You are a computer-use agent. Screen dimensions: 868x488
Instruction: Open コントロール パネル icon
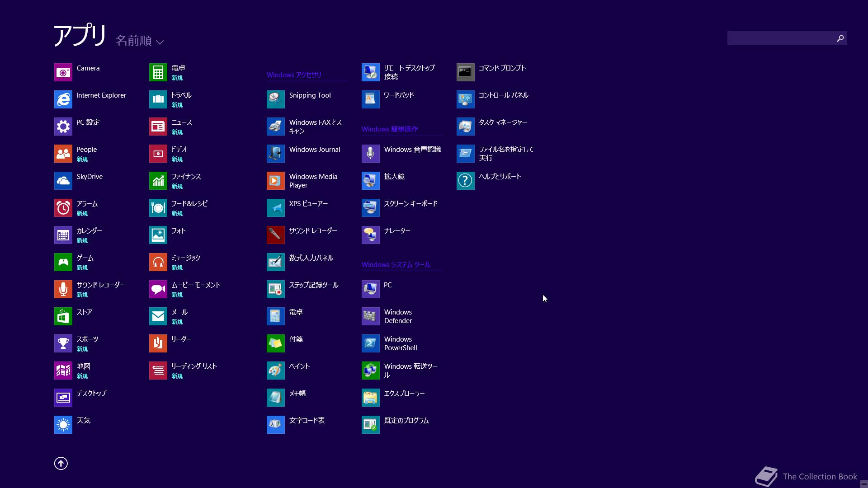(x=466, y=99)
